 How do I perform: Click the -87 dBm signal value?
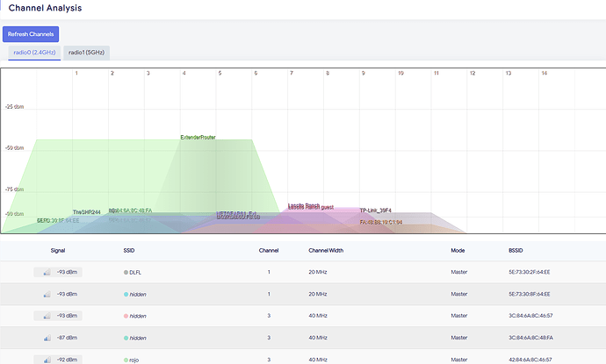pos(68,338)
